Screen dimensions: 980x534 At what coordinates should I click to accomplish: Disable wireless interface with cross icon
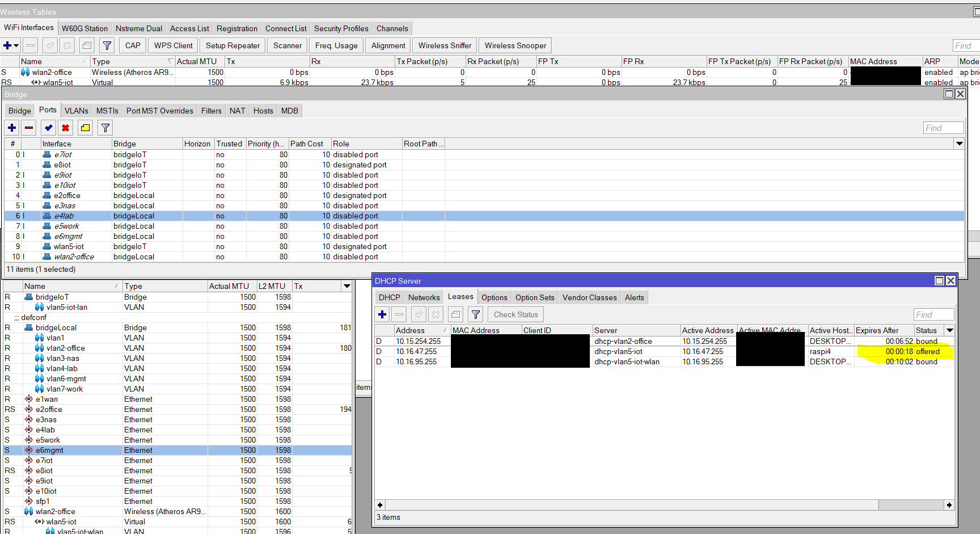[67, 45]
